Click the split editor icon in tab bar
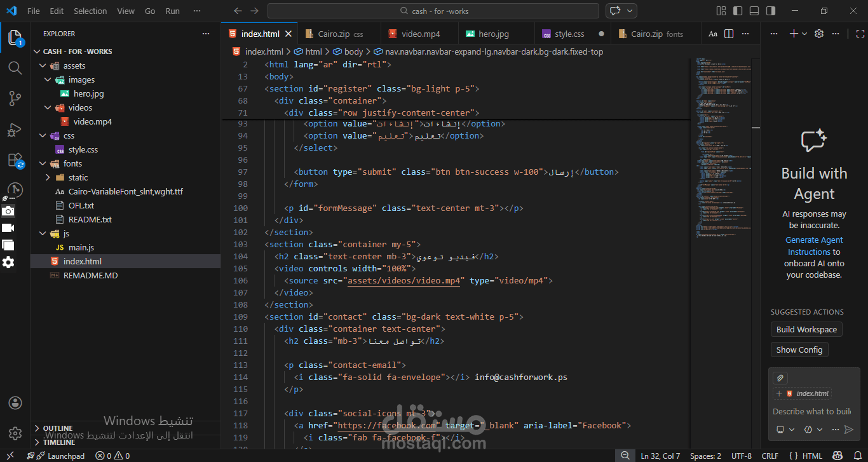Screen dimensions: 868x462 click(x=729, y=34)
